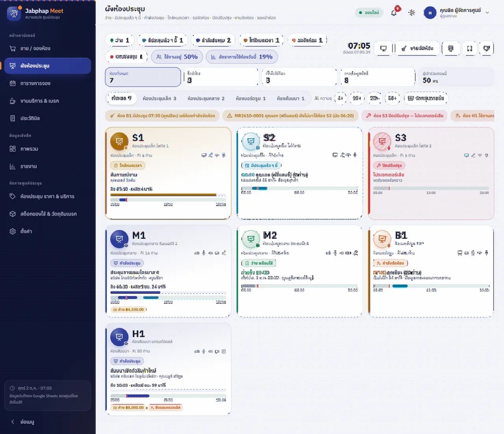Toggle จัดกลุ่มตามชั้น grouping
504x434 pixels.
coord(426,98)
